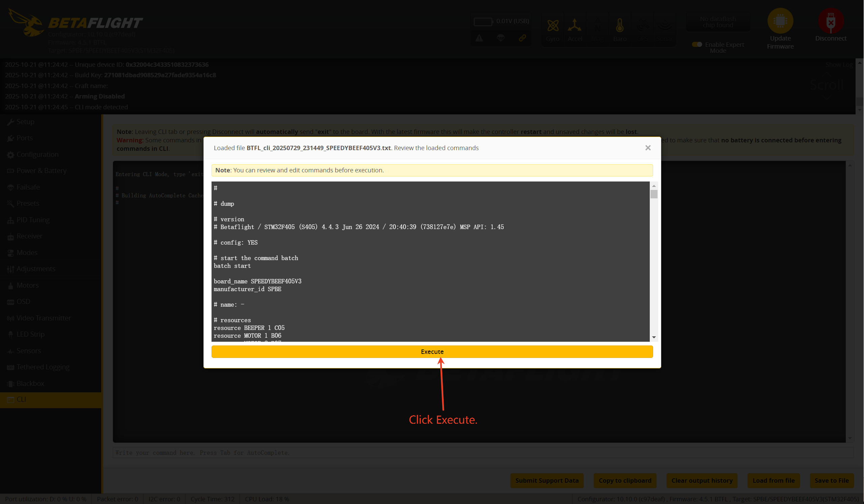The image size is (864, 504).
Task: Click the Accel sensor icon
Action: 575,26
